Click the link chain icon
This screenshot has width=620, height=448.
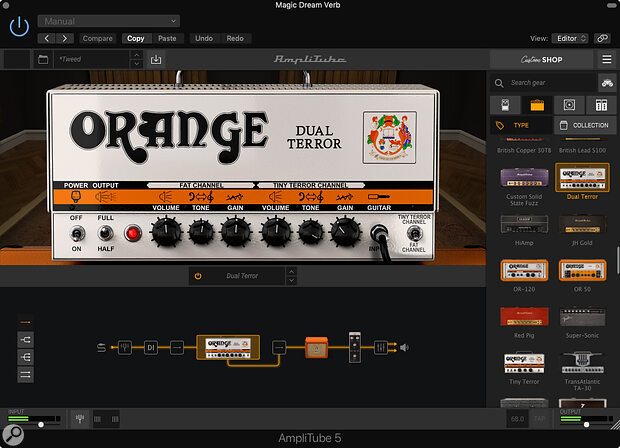[602, 38]
